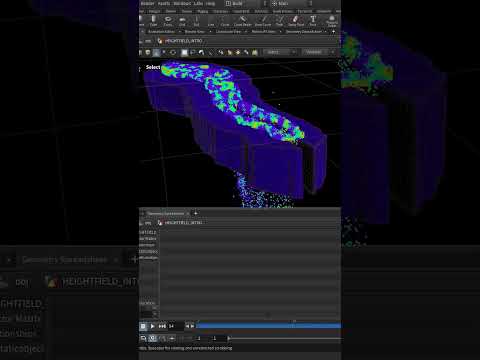Select the Torus shelf tool
Viewport: 480px width, 360px height.
(x=168, y=21)
